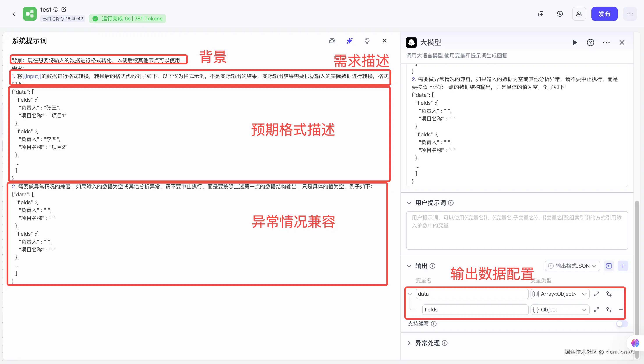Toggle the 支持续写 switch
Viewport: 644px width, 364px height.
622,324
